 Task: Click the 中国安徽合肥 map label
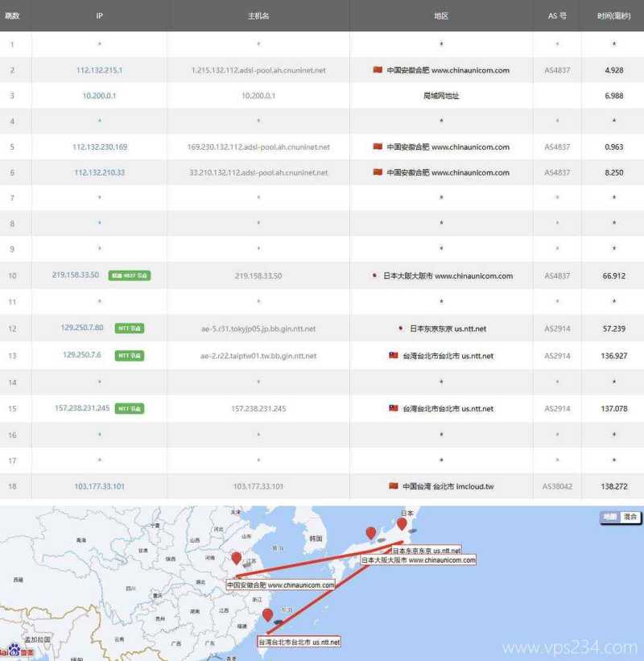click(279, 585)
